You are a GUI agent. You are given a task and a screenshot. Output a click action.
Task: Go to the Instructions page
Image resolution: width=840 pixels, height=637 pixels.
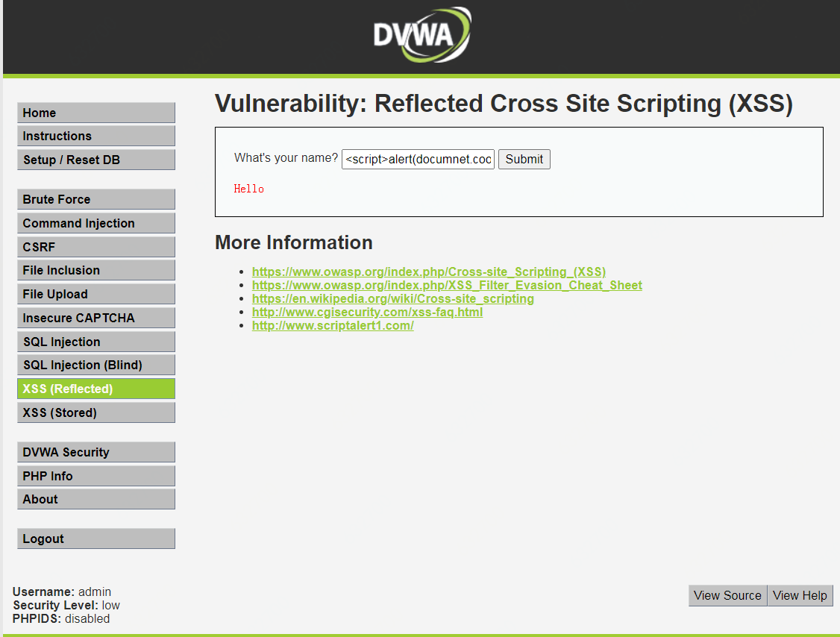[x=96, y=136]
